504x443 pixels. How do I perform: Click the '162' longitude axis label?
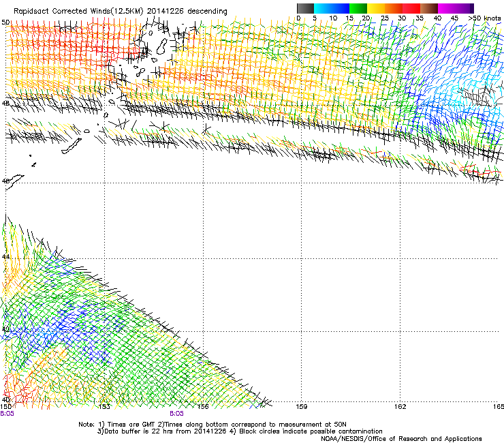point(400,407)
